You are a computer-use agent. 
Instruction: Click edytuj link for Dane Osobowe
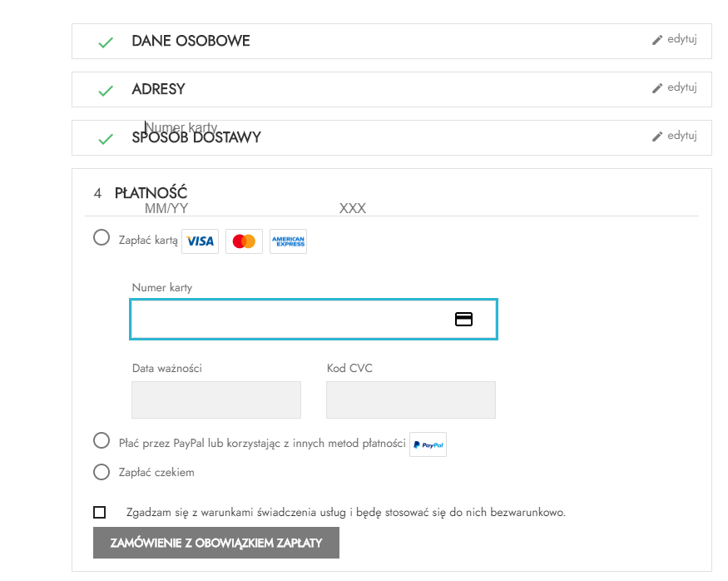pos(675,39)
